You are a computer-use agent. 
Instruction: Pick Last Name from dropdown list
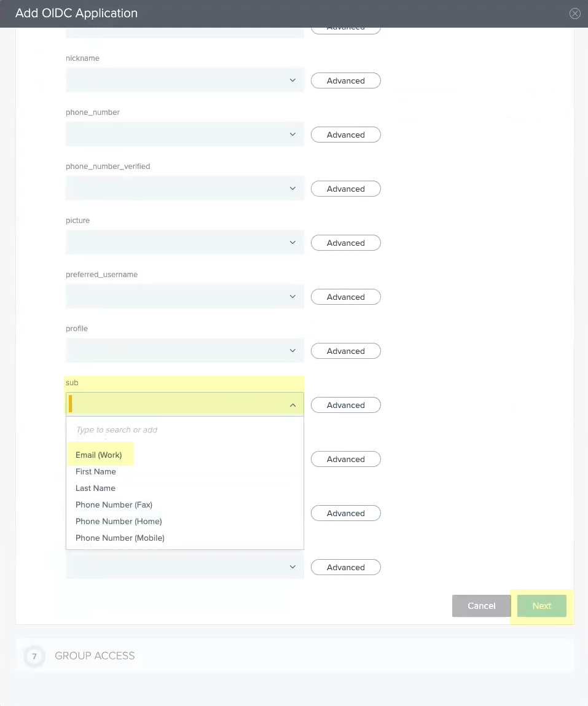[x=95, y=488]
